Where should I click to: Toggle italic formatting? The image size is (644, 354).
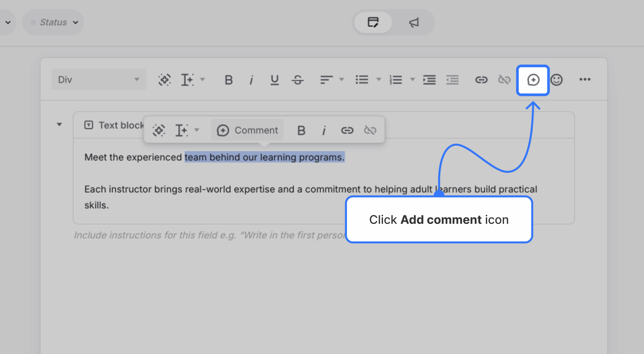[x=251, y=80]
